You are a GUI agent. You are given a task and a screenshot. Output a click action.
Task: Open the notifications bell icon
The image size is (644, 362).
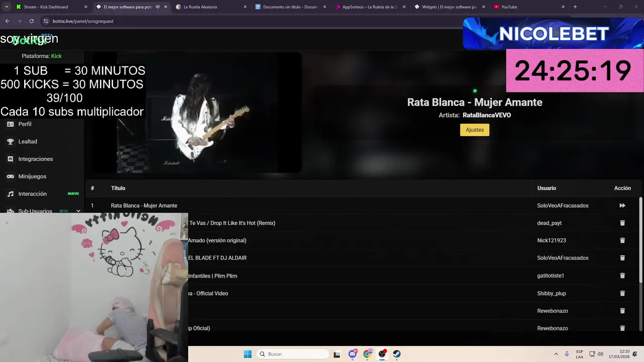[x=636, y=354]
